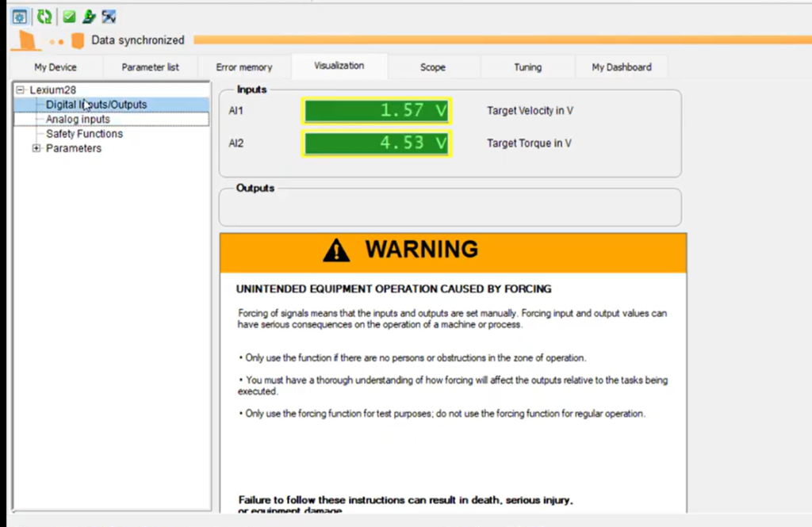Open the Scope tab
Screen dimensions: 812x527
click(x=433, y=67)
